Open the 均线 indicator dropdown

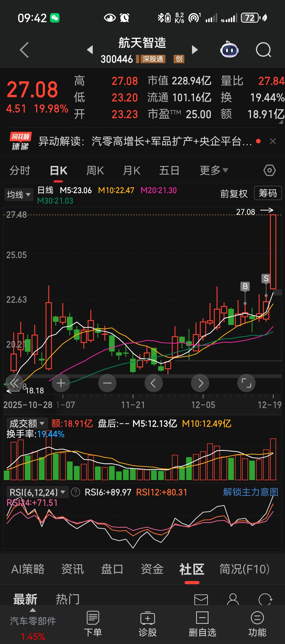[19, 195]
